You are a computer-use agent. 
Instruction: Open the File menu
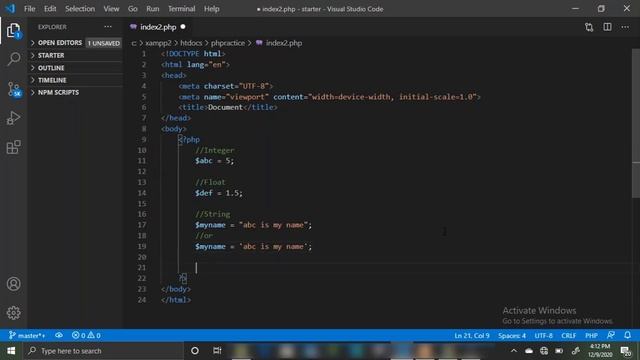pos(29,9)
